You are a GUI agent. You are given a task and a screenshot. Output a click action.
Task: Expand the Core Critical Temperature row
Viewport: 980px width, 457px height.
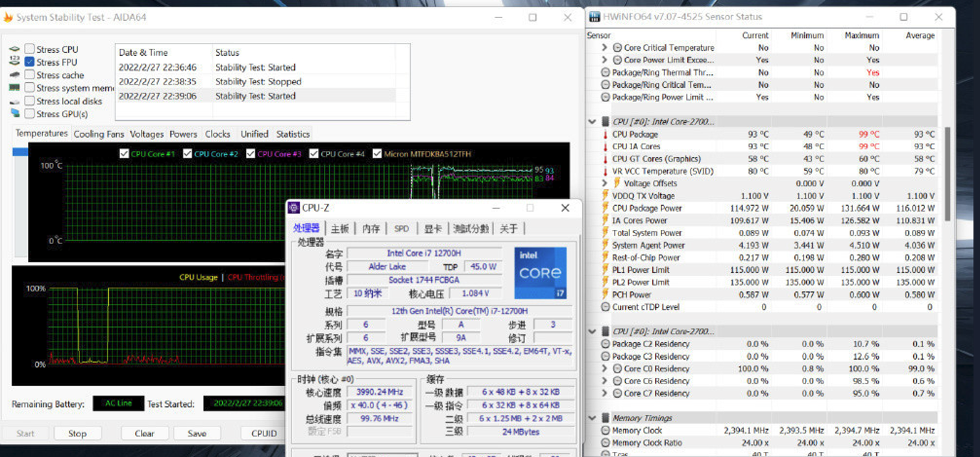(x=604, y=48)
